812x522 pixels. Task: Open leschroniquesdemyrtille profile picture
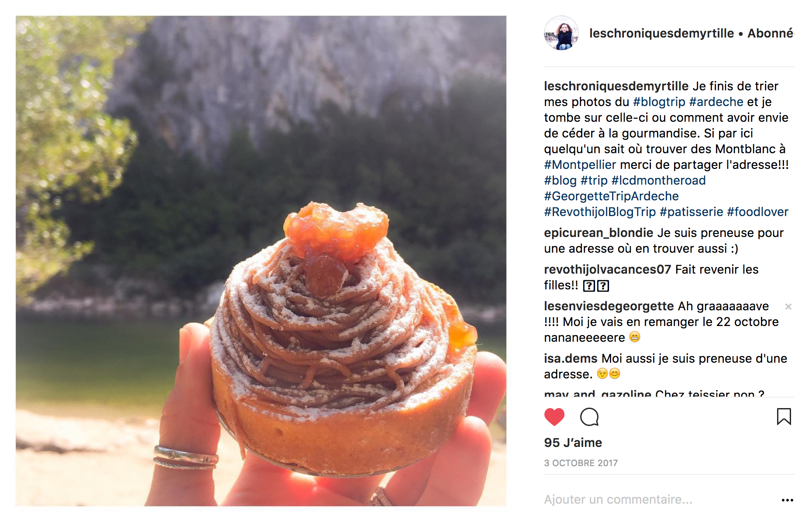click(x=561, y=33)
